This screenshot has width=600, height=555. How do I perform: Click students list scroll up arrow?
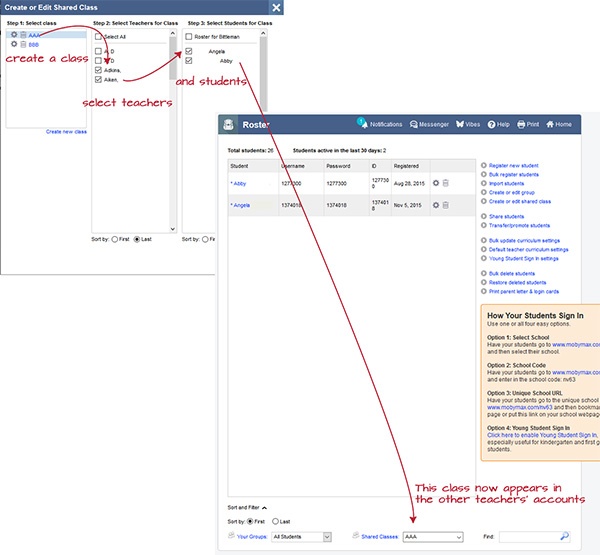[x=263, y=33]
